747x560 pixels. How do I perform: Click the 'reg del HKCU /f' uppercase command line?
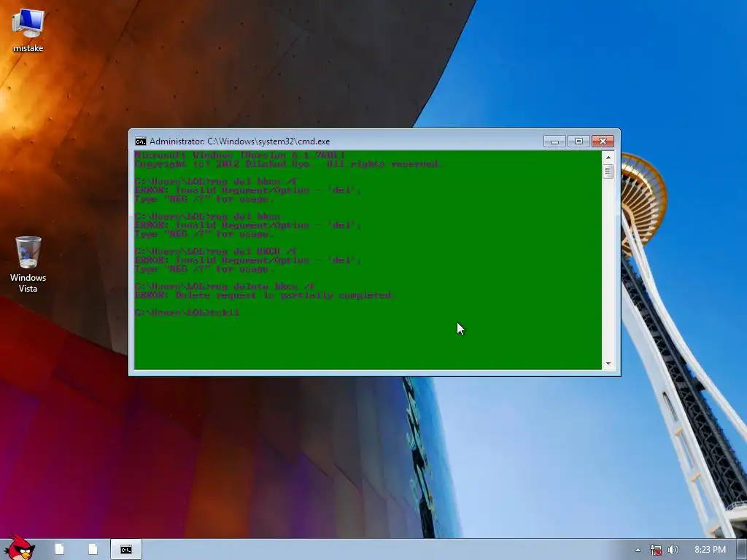(216, 252)
